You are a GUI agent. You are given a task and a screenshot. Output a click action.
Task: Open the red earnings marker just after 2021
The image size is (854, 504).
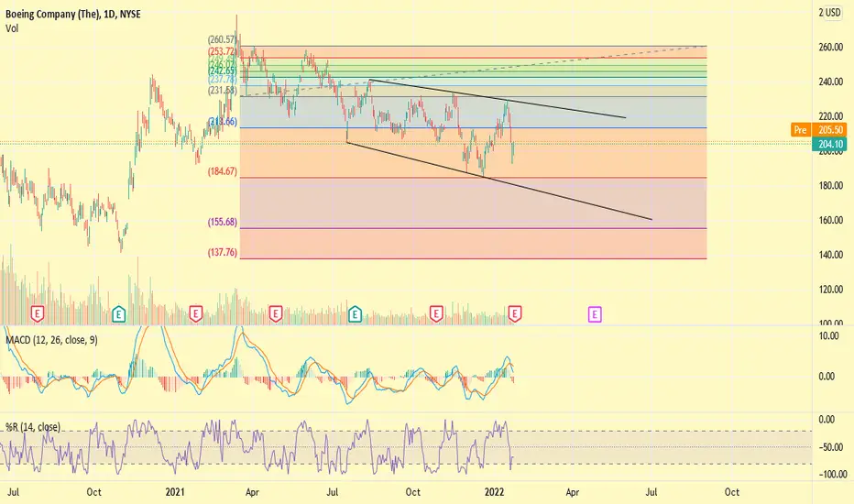coord(195,313)
